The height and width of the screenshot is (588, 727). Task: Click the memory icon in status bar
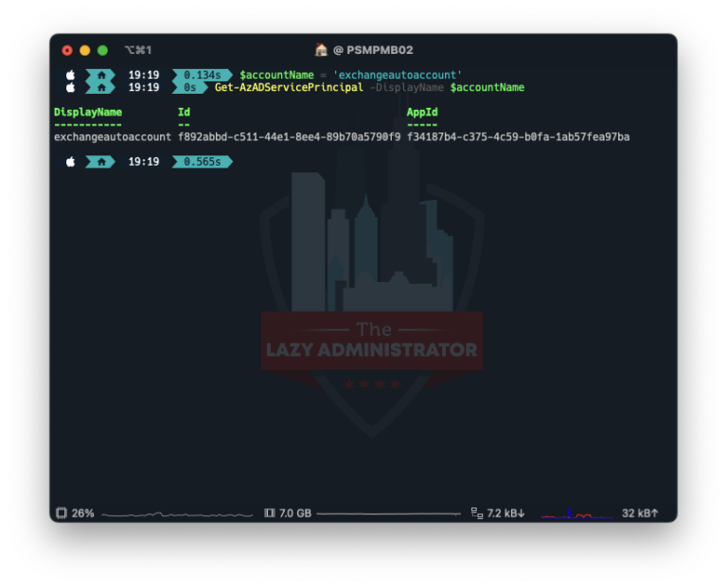tap(270, 513)
